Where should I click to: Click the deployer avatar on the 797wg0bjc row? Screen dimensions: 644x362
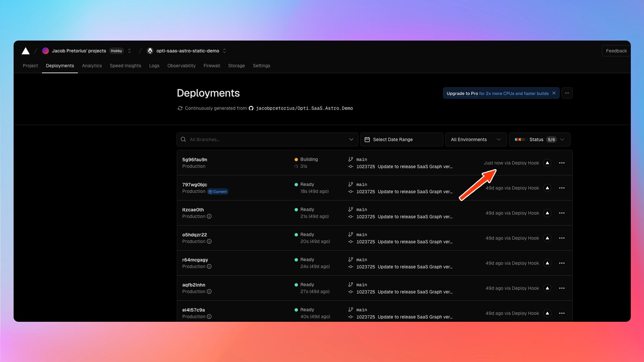pos(547,188)
